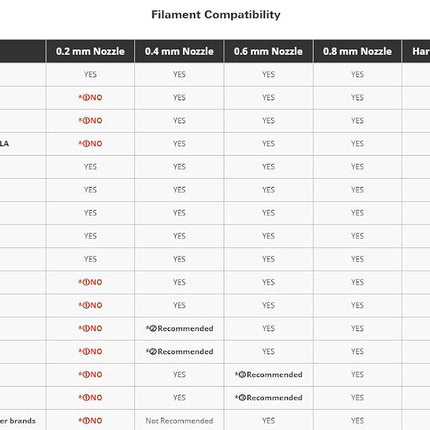Click circled 2 icon in lower 0.4 mm Recommended cell
This screenshot has width=430, height=430.
point(153,352)
